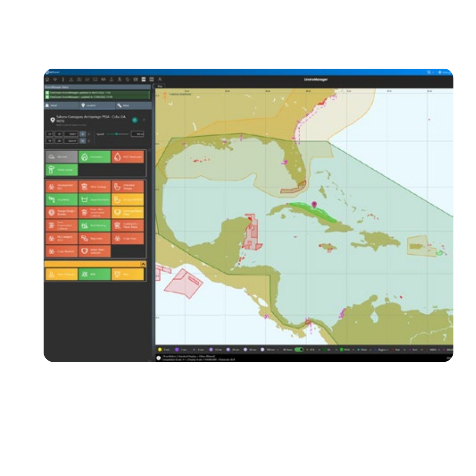Adjust the Speed slider in the vessel panel
476x476 pixels.
coord(117,134)
